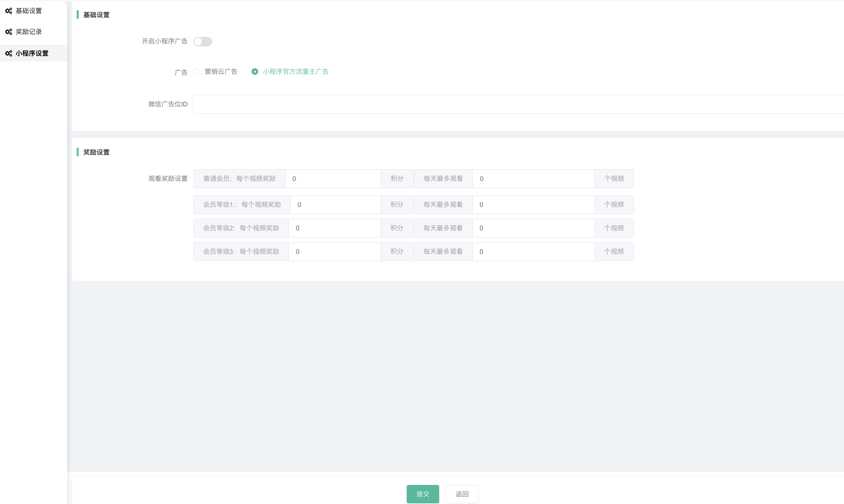The image size is (844, 504).
Task: Click 普通会员 daily max videos input
Action: click(x=533, y=179)
